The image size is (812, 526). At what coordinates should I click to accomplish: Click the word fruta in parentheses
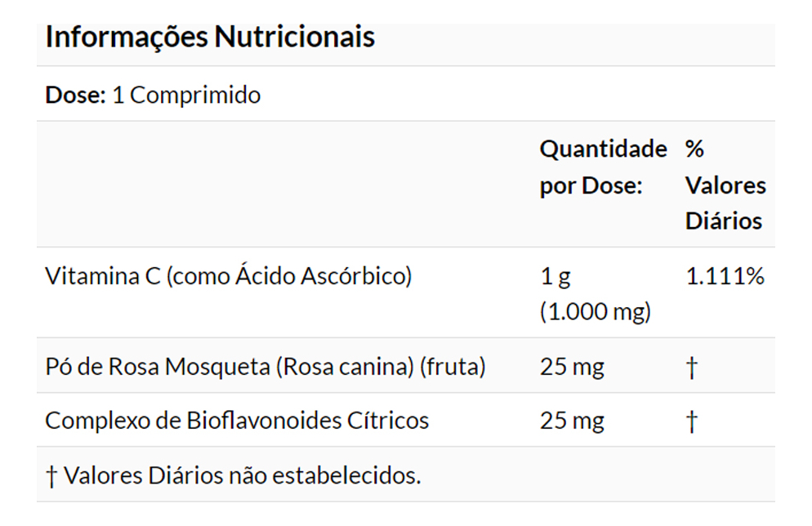click(452, 368)
